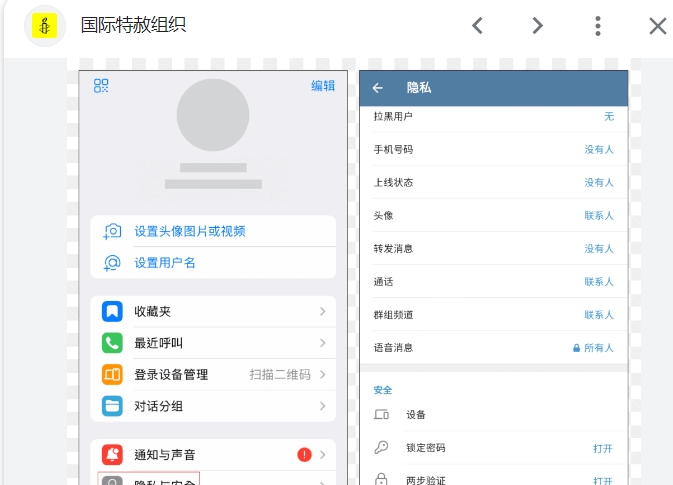Click 扫描二维码 scan QR text
The width and height of the screenshot is (673, 485).
coord(280,375)
